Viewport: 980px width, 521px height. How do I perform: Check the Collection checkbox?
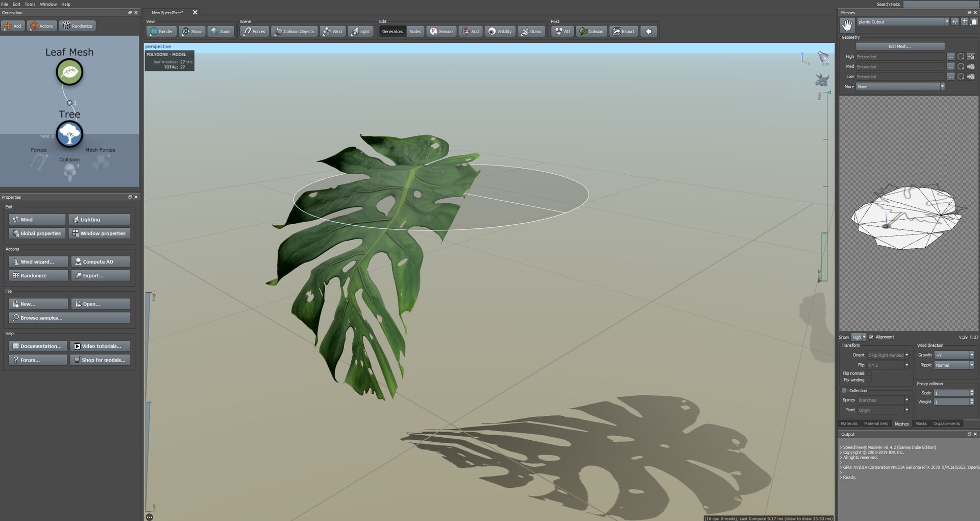point(844,390)
